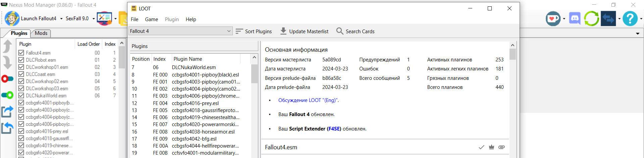This screenshot has height=158, width=644.
Task: Click the Sort Plugins button
Action: pos(254,31)
